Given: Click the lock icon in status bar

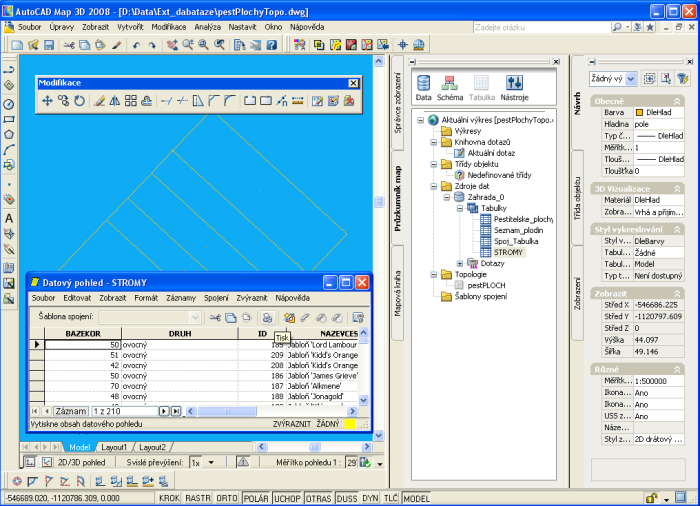Looking at the screenshot, I should pos(651,498).
